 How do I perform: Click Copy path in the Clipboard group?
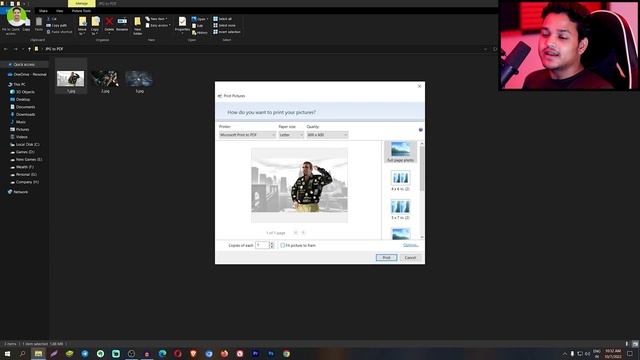pos(57,25)
